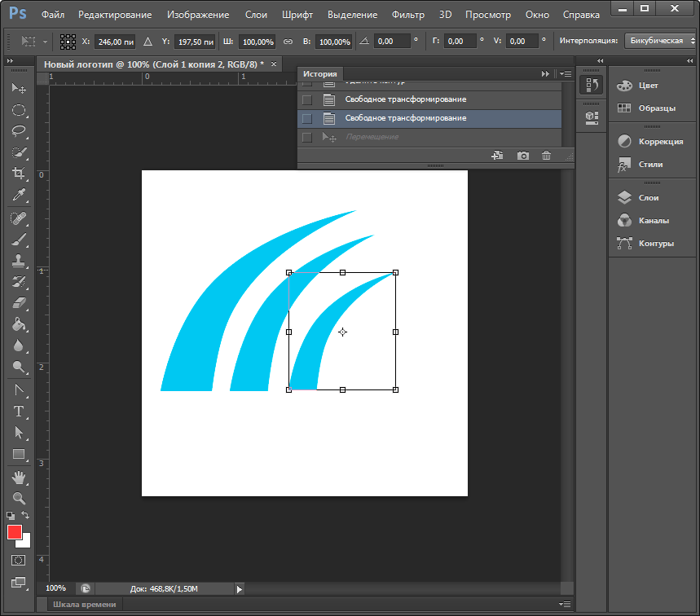700x616 pixels.
Task: Toggle Quick Mask mode
Action: click(x=19, y=561)
